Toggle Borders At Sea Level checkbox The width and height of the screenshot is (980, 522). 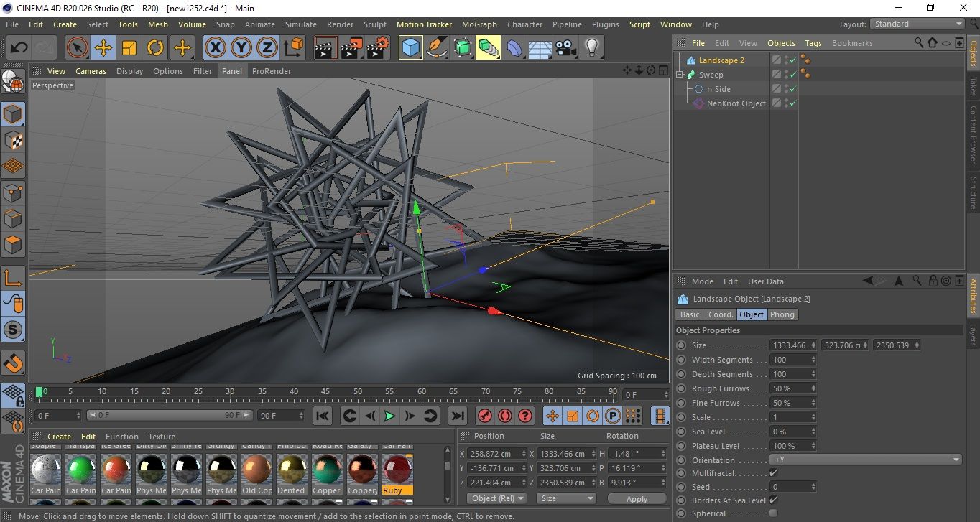773,500
